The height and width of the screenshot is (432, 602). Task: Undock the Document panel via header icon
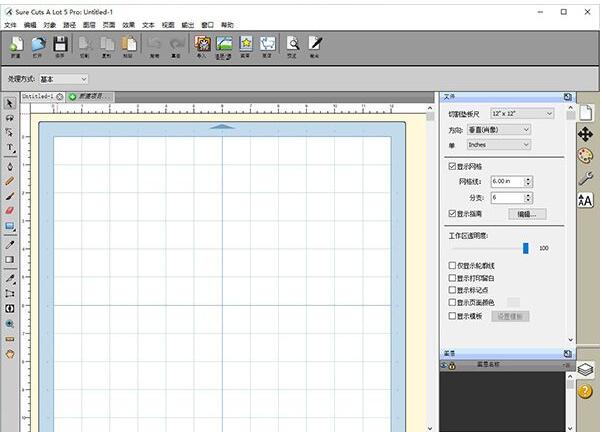click(x=567, y=97)
